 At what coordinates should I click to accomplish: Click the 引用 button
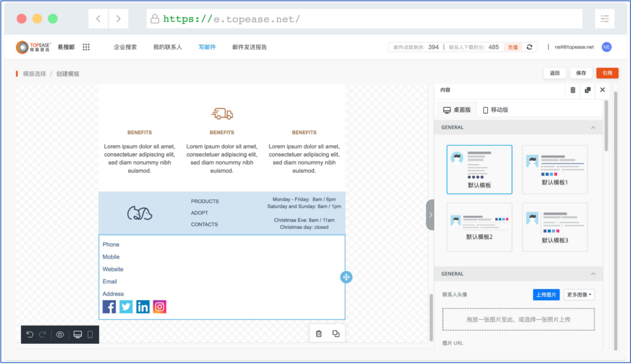[x=607, y=73]
